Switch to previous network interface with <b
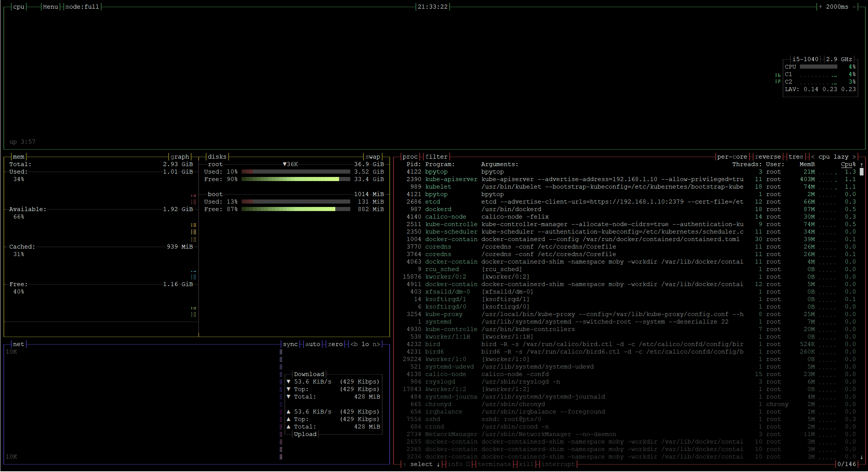This screenshot has width=868, height=472. 354,344
